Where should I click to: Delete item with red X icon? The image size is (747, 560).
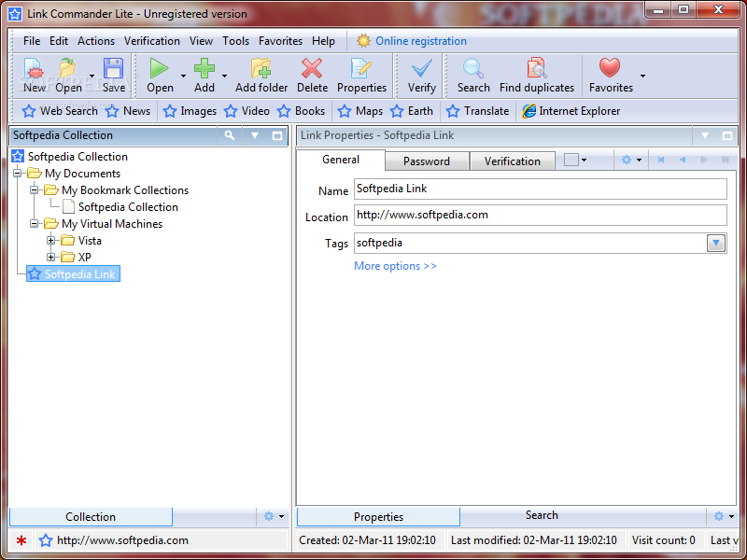pyautogui.click(x=312, y=76)
